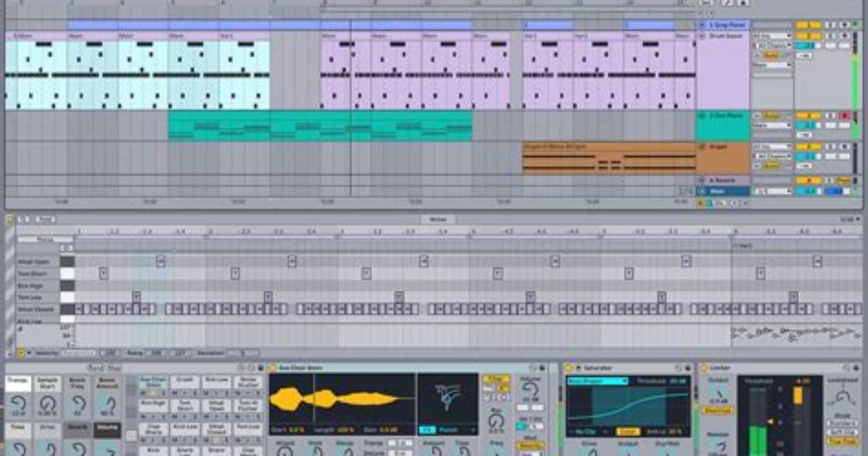This screenshot has height=456, width=868.
Task: Collapse the drum track with its fold button
Action: point(702,36)
